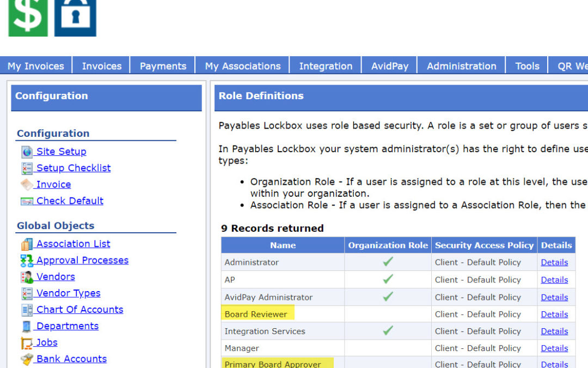Click the Security Access Policy column header
This screenshot has width=588, height=368.
[484, 245]
